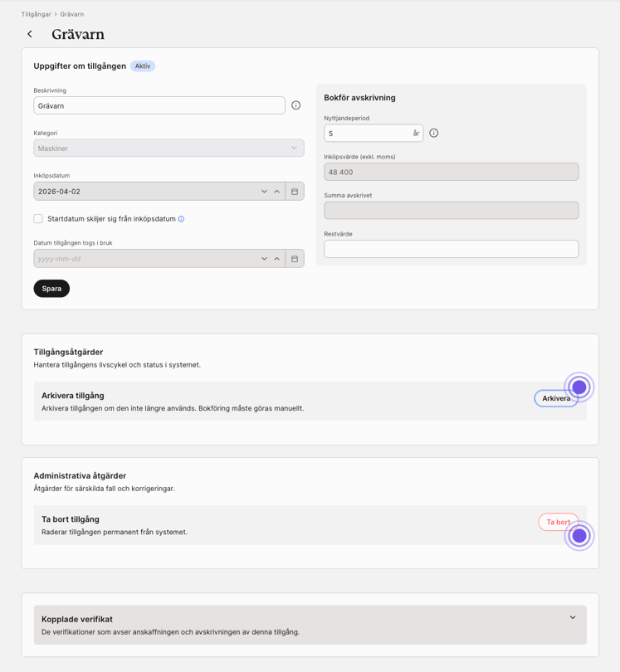Click the Spara button
Screen dimensions: 620x672
pos(51,289)
